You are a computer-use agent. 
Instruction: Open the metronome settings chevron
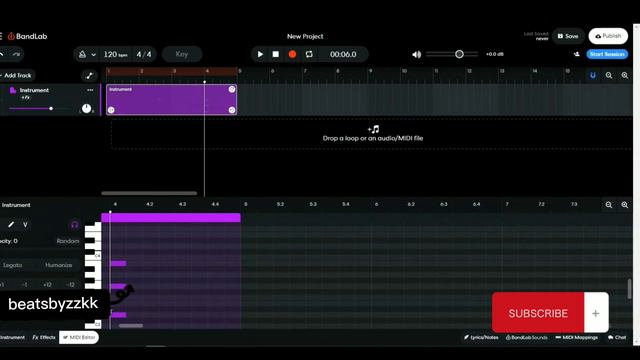(93, 54)
